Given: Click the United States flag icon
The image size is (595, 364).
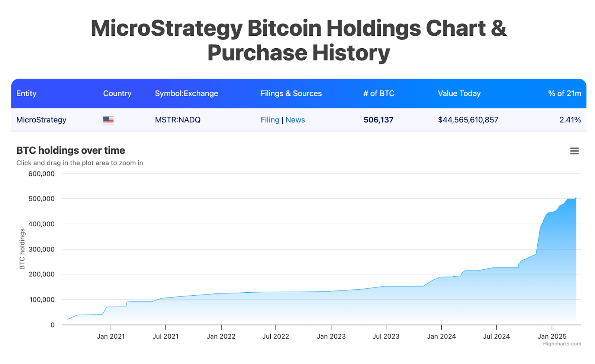Looking at the screenshot, I should pyautogui.click(x=108, y=120).
